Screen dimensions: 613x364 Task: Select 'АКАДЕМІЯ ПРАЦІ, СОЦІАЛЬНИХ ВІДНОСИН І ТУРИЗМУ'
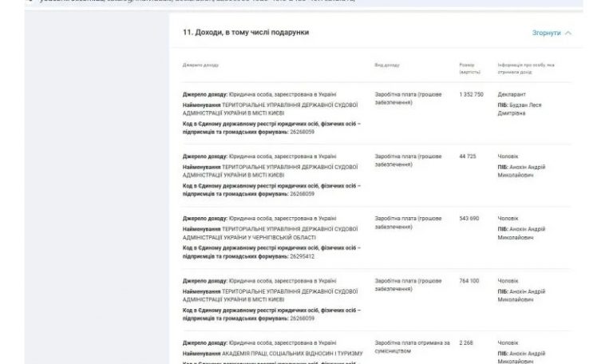tap(292, 354)
